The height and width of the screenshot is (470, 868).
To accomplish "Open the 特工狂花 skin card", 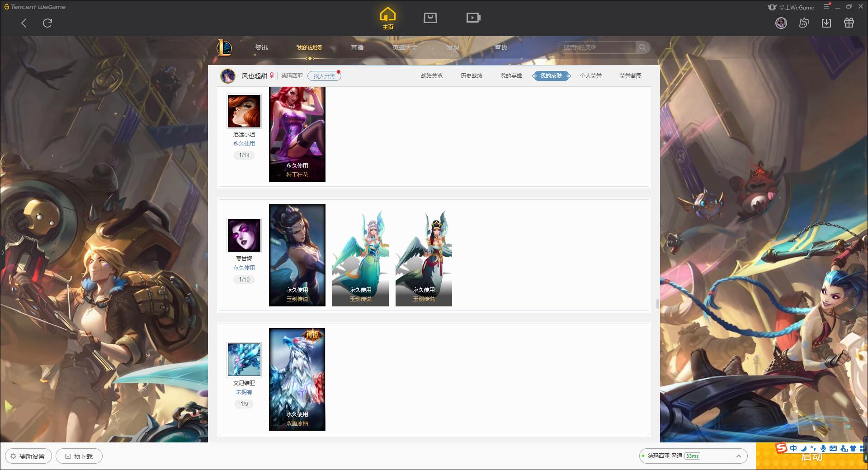I will coord(297,134).
